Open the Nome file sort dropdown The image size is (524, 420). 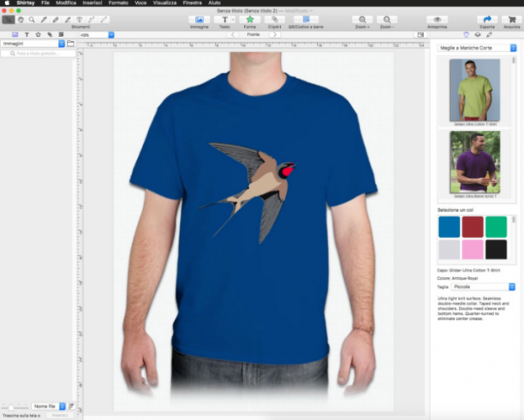pos(49,406)
